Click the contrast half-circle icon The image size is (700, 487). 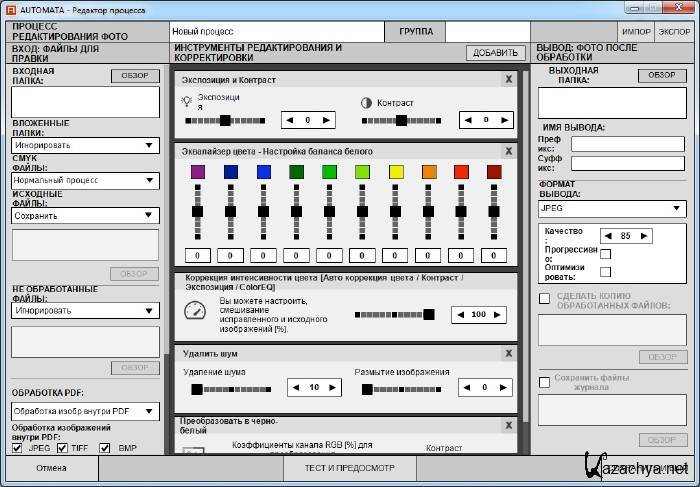pyautogui.click(x=366, y=102)
